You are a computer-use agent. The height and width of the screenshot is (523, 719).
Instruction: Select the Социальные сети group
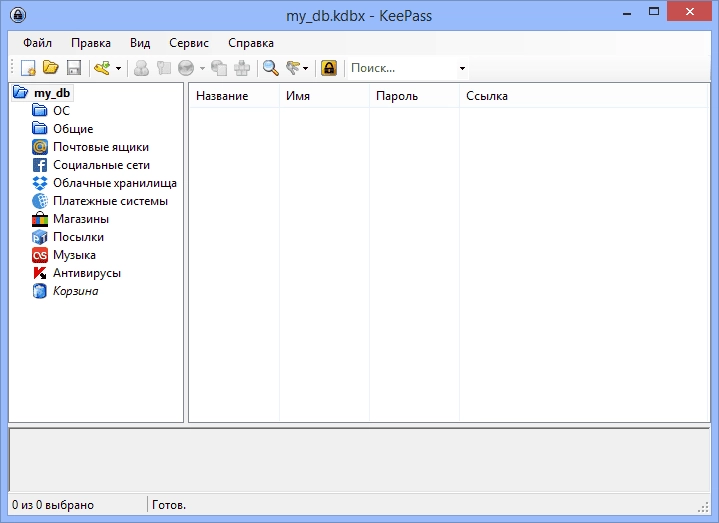point(101,165)
